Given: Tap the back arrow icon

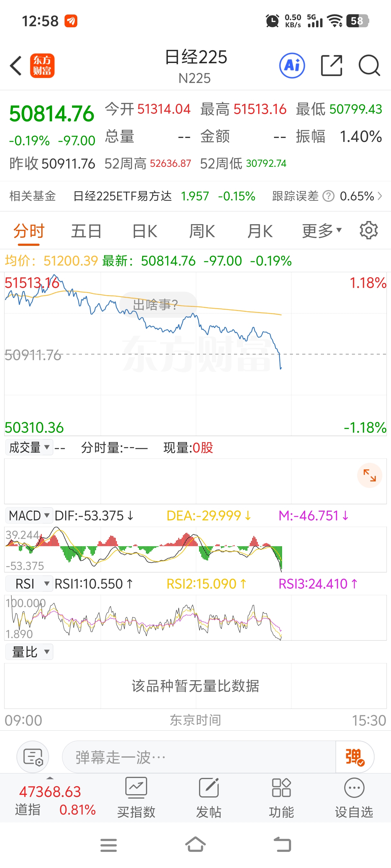Looking at the screenshot, I should [16, 66].
